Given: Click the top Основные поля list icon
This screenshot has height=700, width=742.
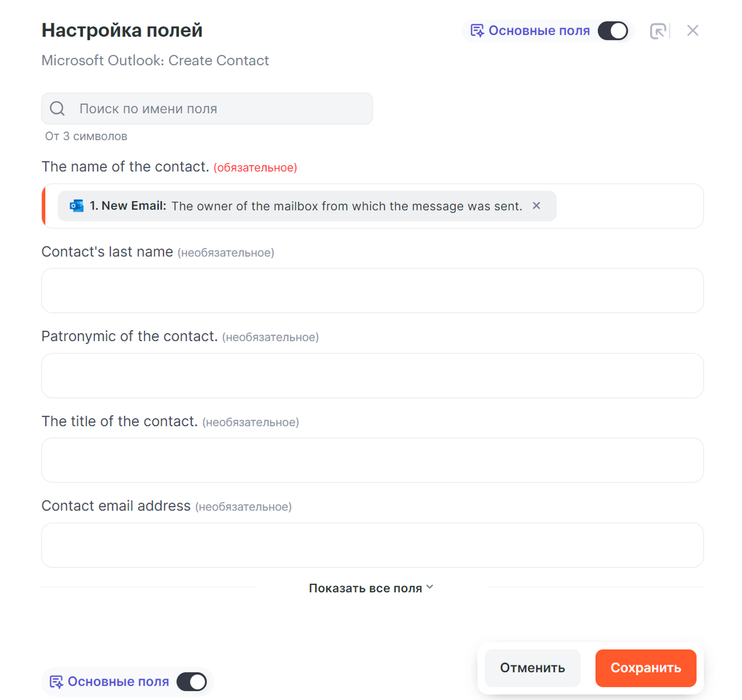Looking at the screenshot, I should 477,31.
